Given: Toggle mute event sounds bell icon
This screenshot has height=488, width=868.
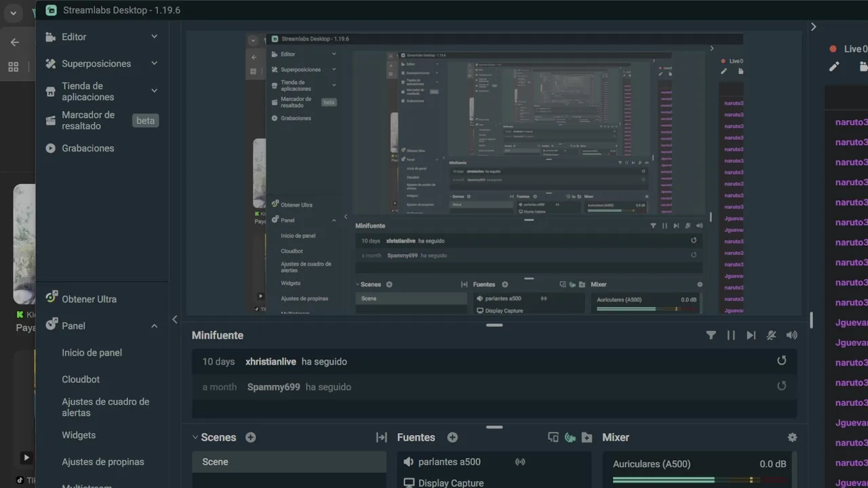Looking at the screenshot, I should tap(771, 335).
